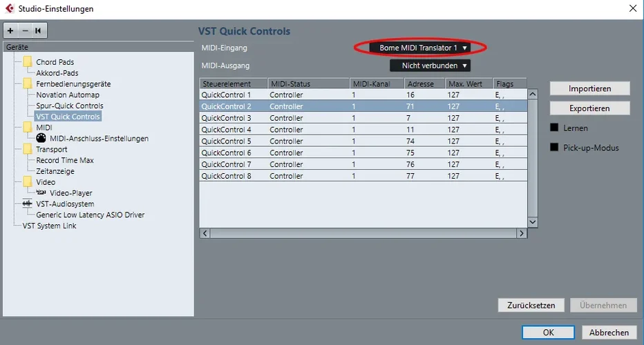Click the reset-to-start arrow icon in toolbar

(x=38, y=30)
